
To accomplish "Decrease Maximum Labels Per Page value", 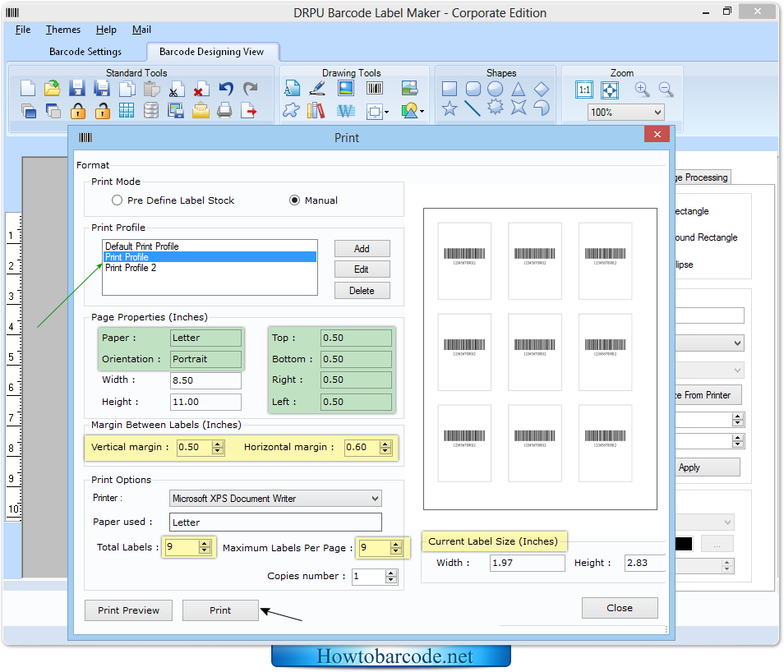I will (396, 551).
